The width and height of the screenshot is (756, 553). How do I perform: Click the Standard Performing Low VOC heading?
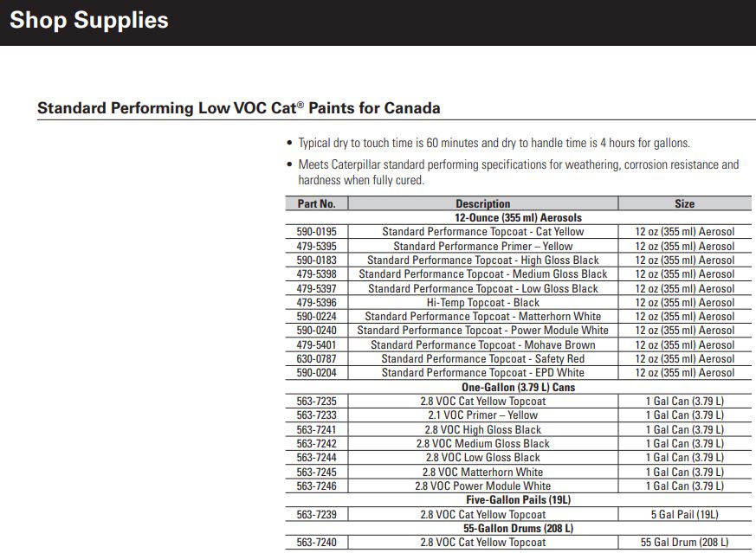pyautogui.click(x=239, y=108)
